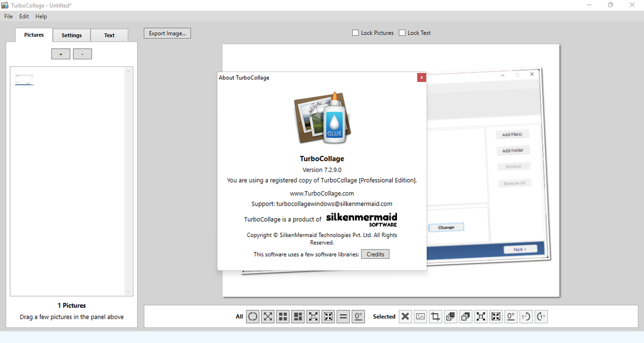
Task: Enable the Lock Text checkbox
Action: 402,33
